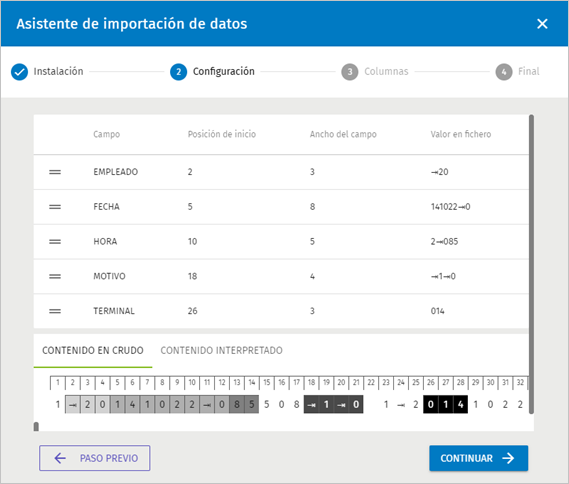569x484 pixels.
Task: Select step 3 Columnas circle
Action: (349, 72)
